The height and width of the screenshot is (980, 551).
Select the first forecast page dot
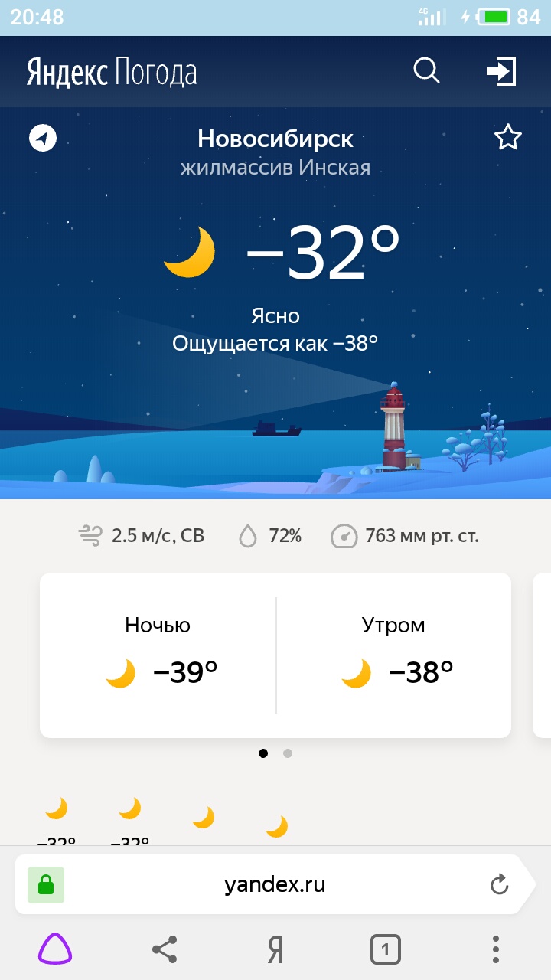pos(263,753)
